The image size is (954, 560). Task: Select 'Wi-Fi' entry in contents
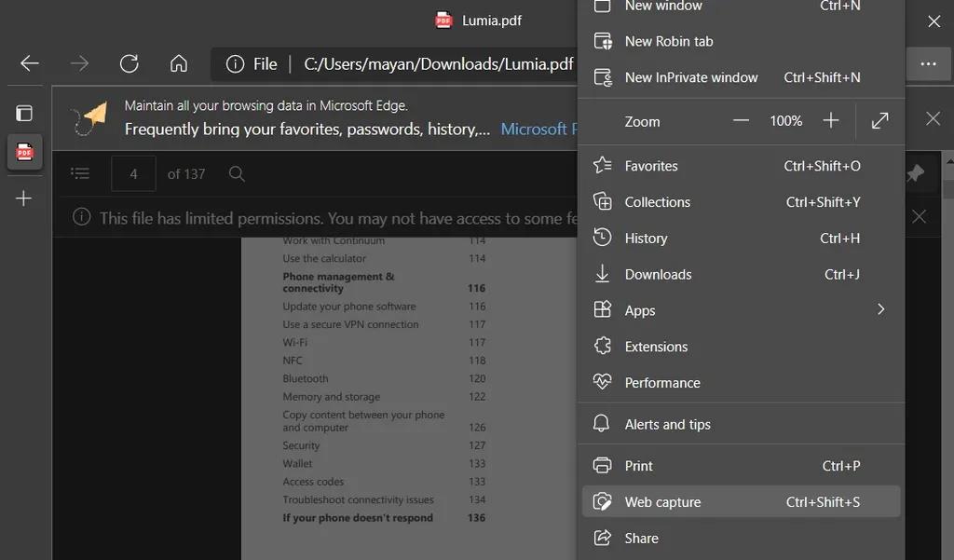[295, 342]
